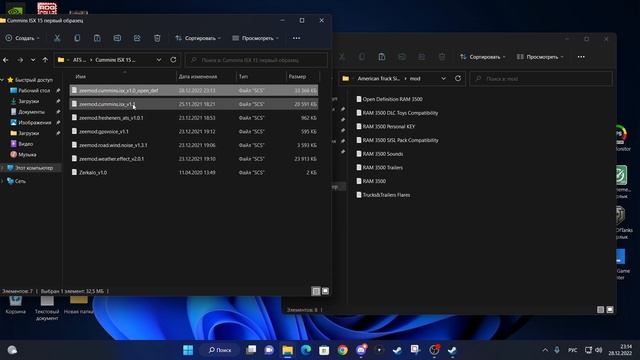Image resolution: width=640 pixels, height=360 pixels.
Task: Open Рабочий стол in Quick access sidebar
Action: [x=34, y=90]
